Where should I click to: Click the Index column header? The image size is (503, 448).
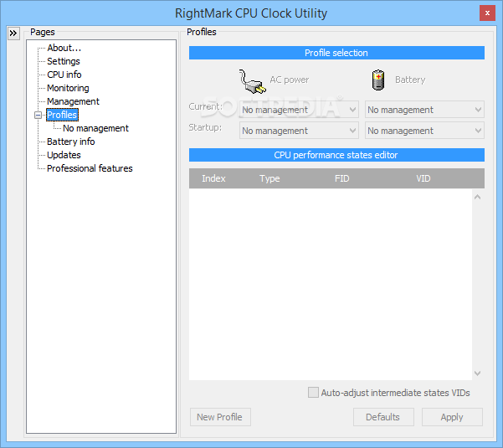213,178
